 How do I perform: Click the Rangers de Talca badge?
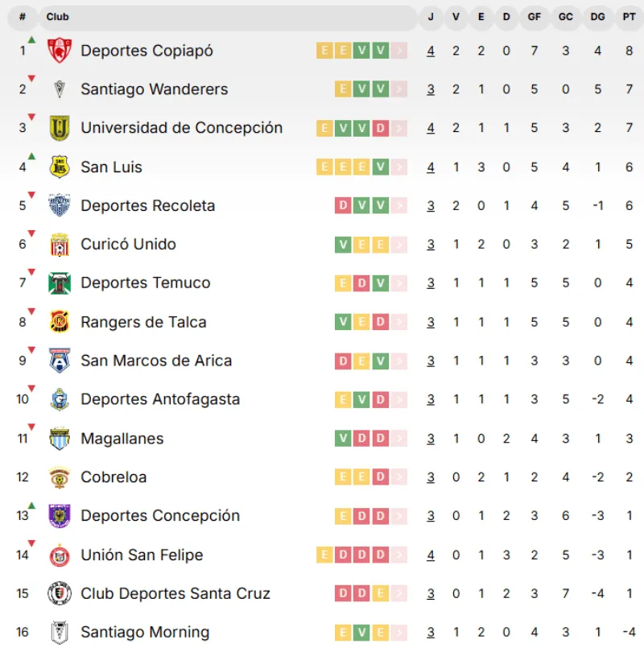(x=60, y=322)
